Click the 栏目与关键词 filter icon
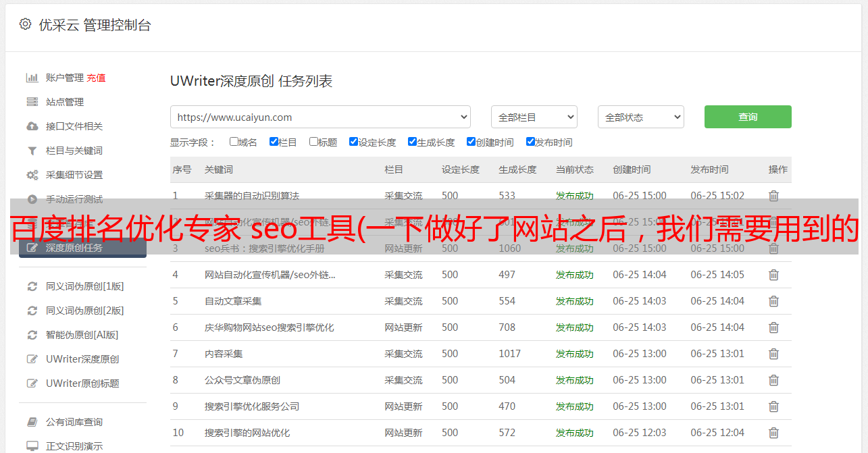 tap(32, 151)
